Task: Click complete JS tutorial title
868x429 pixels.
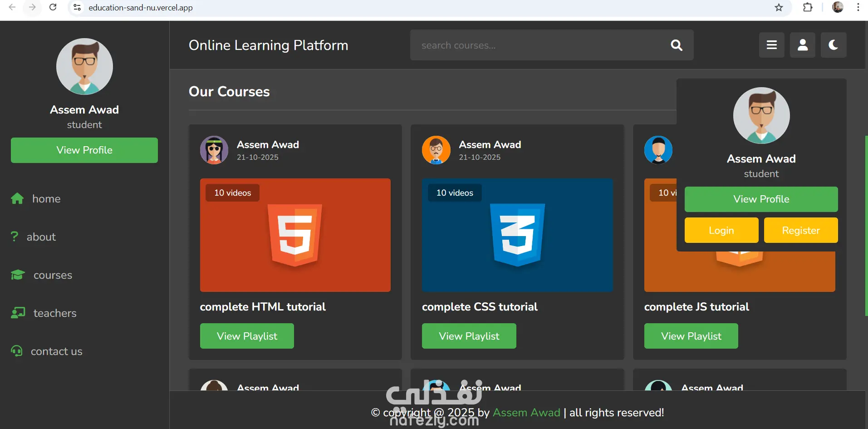Action: point(696,307)
